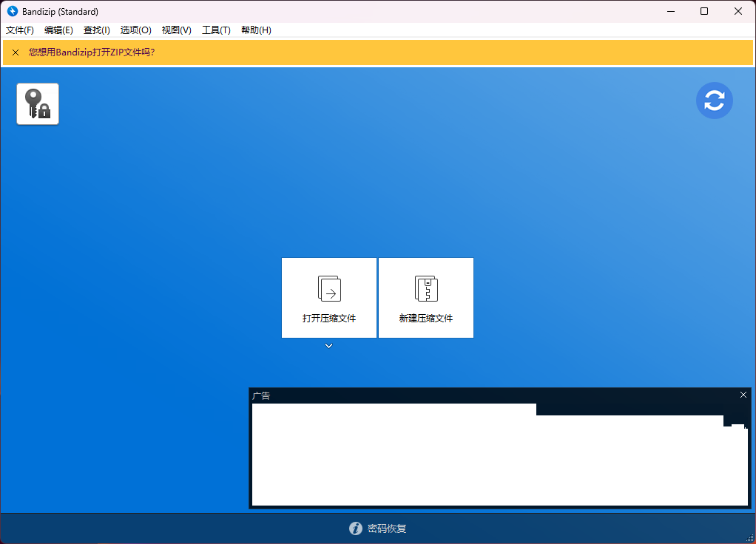Open the 帮助(H) menu
The width and height of the screenshot is (756, 544).
pyautogui.click(x=256, y=30)
